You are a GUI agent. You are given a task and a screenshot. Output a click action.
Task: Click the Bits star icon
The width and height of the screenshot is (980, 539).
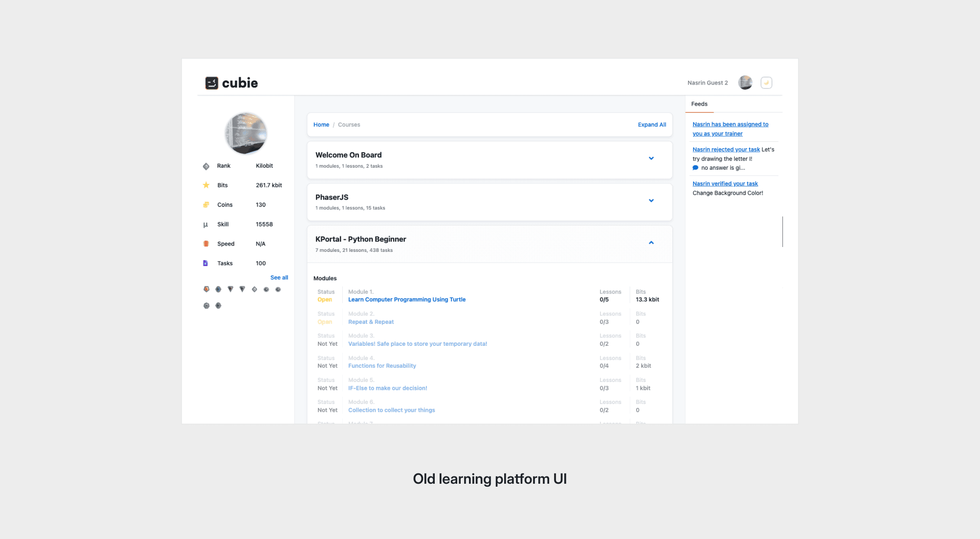[206, 185]
